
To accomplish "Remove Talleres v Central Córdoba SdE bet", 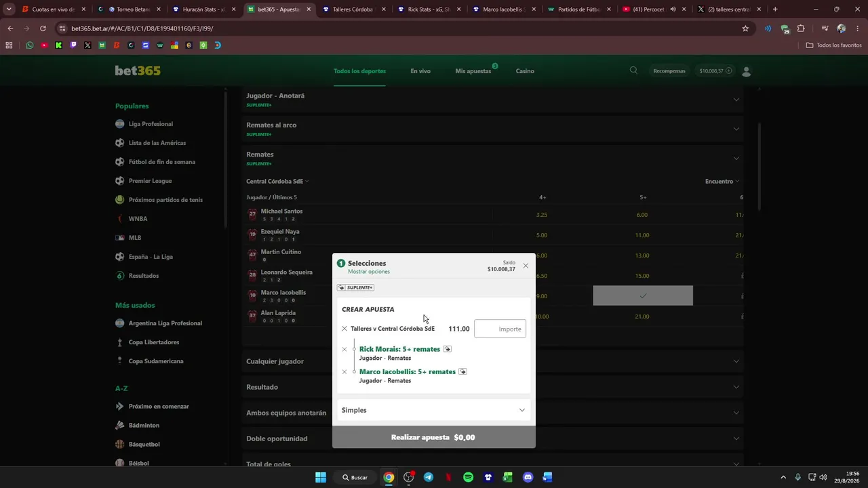I will point(344,329).
